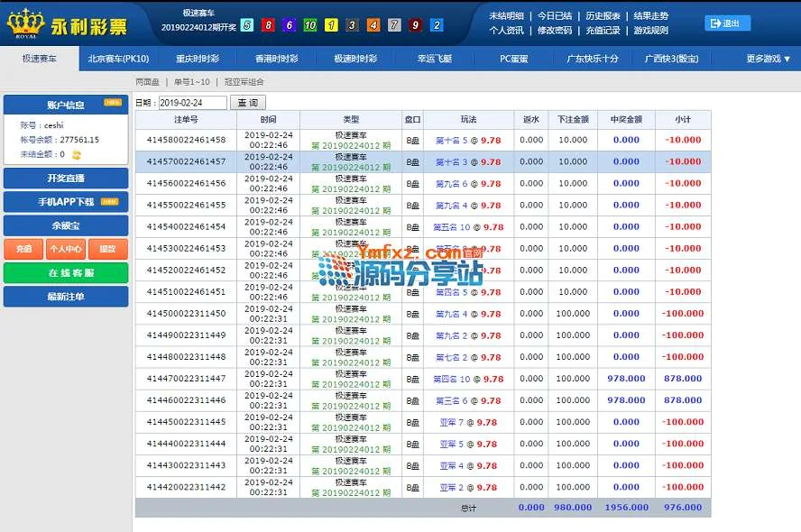Click the orange lottery ball number 4
The height and width of the screenshot is (532, 801).
pos(373,25)
